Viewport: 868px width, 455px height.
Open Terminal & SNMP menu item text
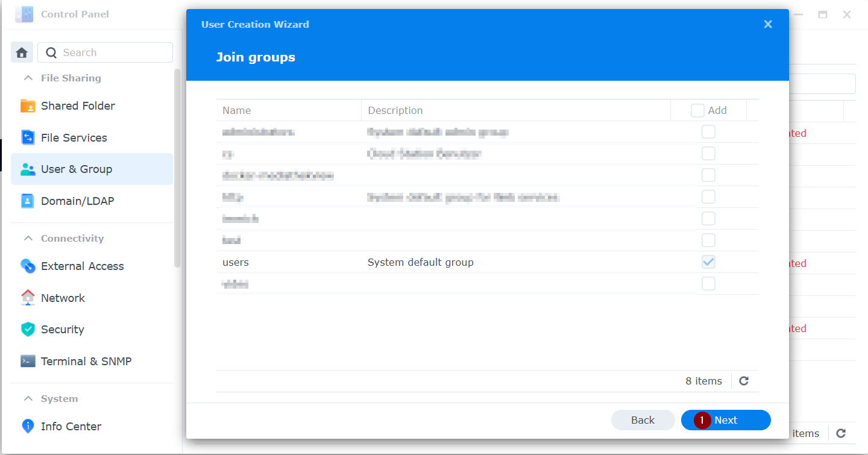coord(86,361)
